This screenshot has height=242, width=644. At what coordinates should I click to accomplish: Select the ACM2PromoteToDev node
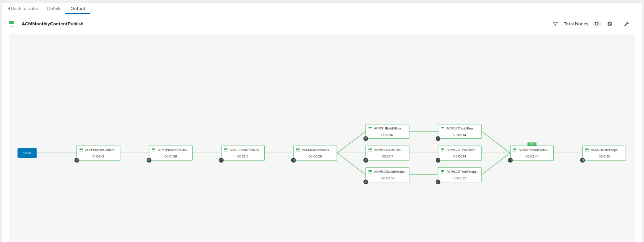[171, 153]
